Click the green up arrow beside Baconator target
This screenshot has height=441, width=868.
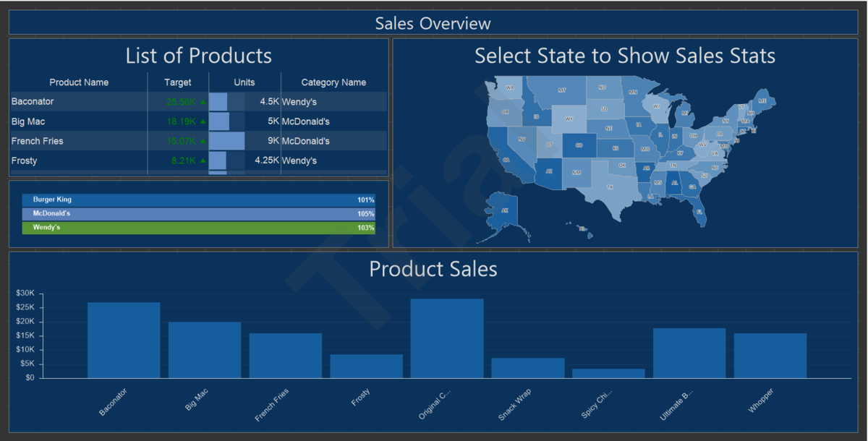203,102
